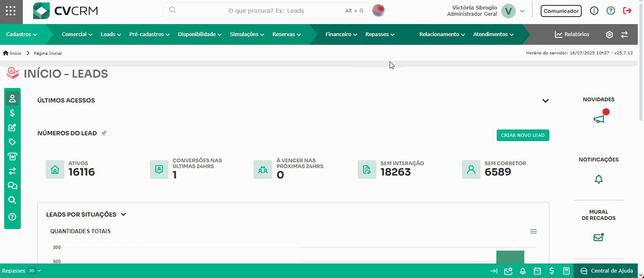This screenshot has width=644, height=278.
Task: Open the Simulações menu
Action: pos(247,34)
